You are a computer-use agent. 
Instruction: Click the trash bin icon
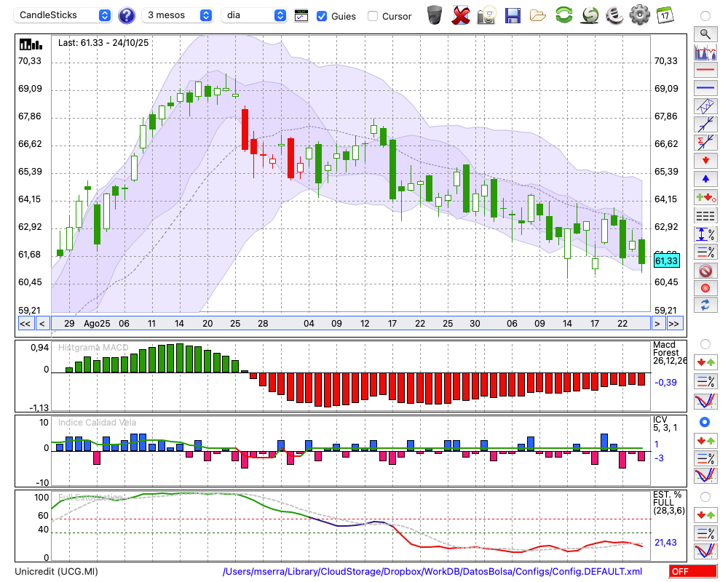[x=435, y=15]
